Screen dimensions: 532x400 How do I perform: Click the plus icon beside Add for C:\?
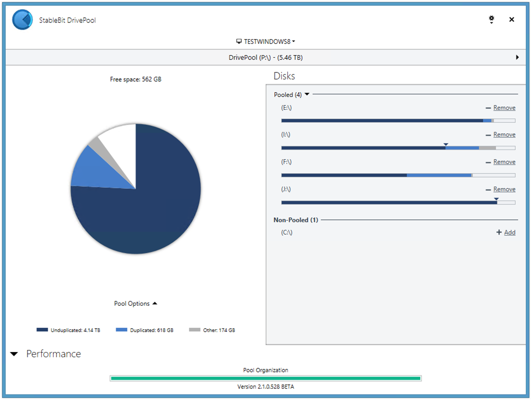click(x=499, y=232)
